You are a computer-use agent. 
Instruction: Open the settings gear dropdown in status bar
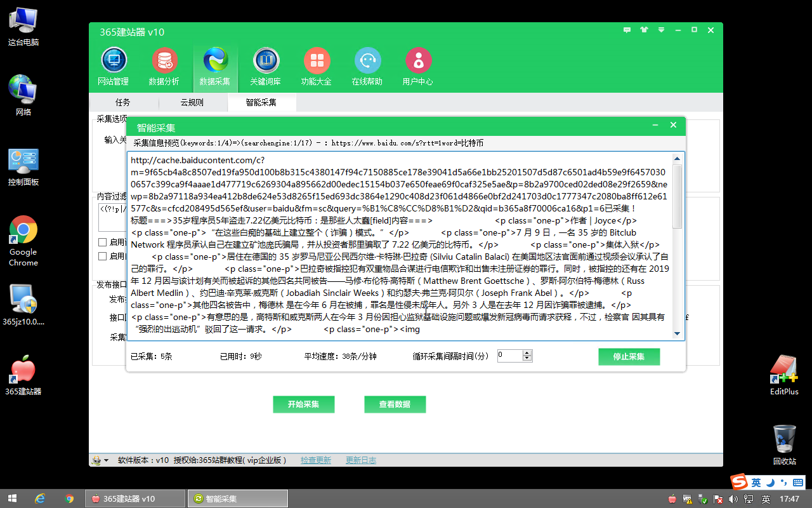pos(100,460)
